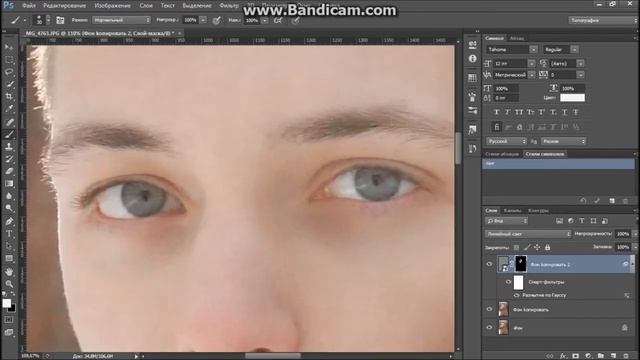Select the Dodge tool
Image resolution: width=640 pixels, height=360 pixels.
click(x=9, y=209)
